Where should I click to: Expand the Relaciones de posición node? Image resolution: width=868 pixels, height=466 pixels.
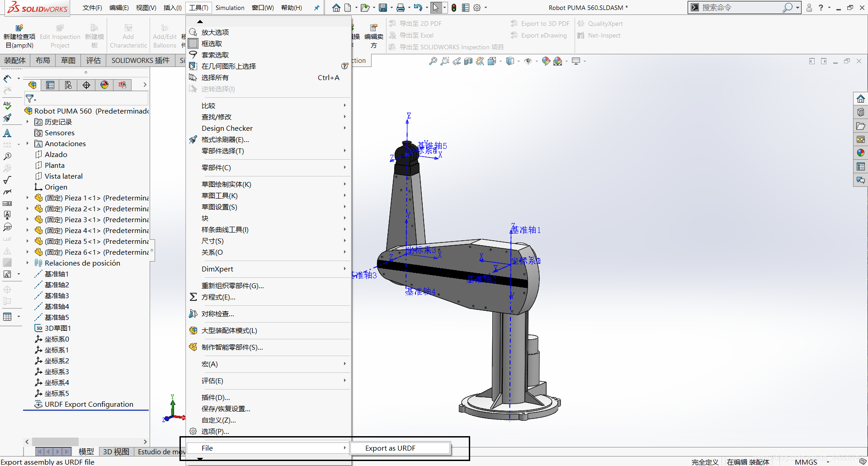pyautogui.click(x=28, y=263)
